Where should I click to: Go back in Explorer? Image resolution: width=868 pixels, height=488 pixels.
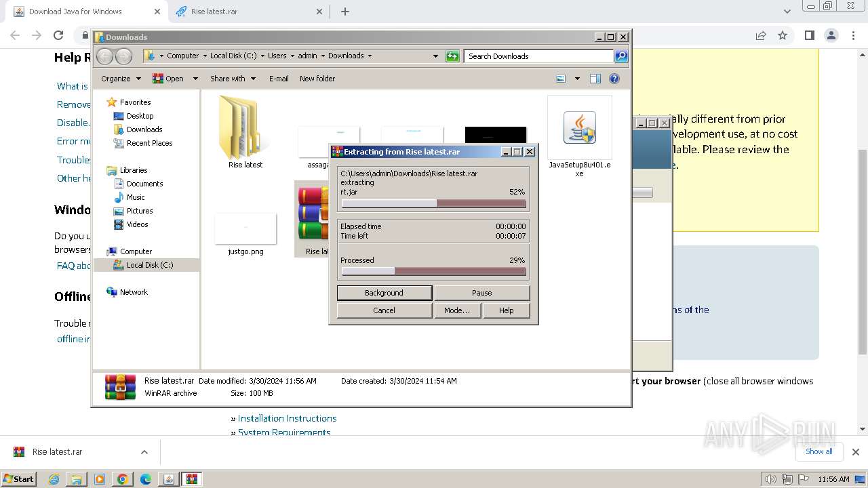click(105, 56)
